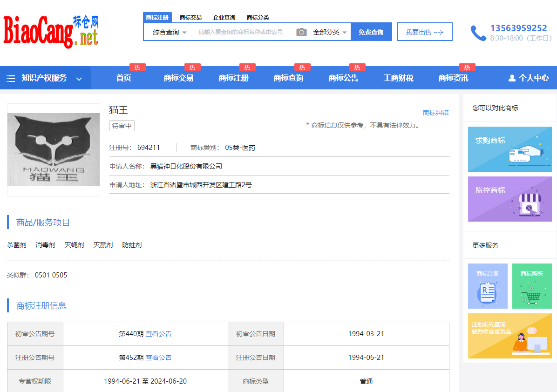Click the camera image-search icon
Screen dimensions: 557x392
(x=301, y=32)
